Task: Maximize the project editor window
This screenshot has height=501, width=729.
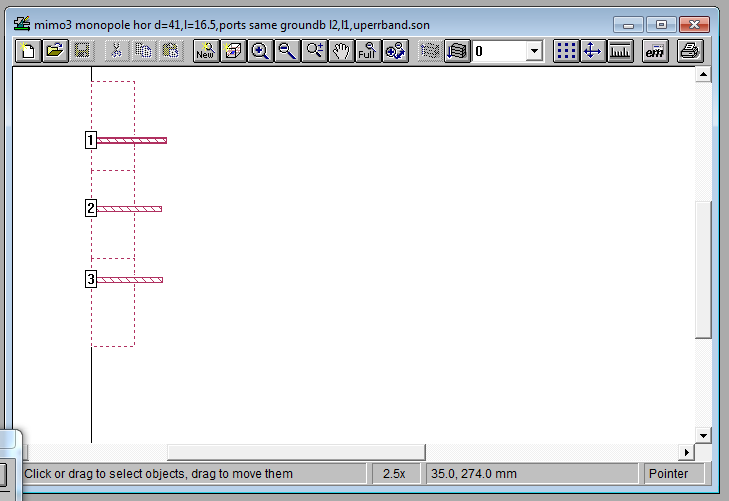Action: click(661, 25)
